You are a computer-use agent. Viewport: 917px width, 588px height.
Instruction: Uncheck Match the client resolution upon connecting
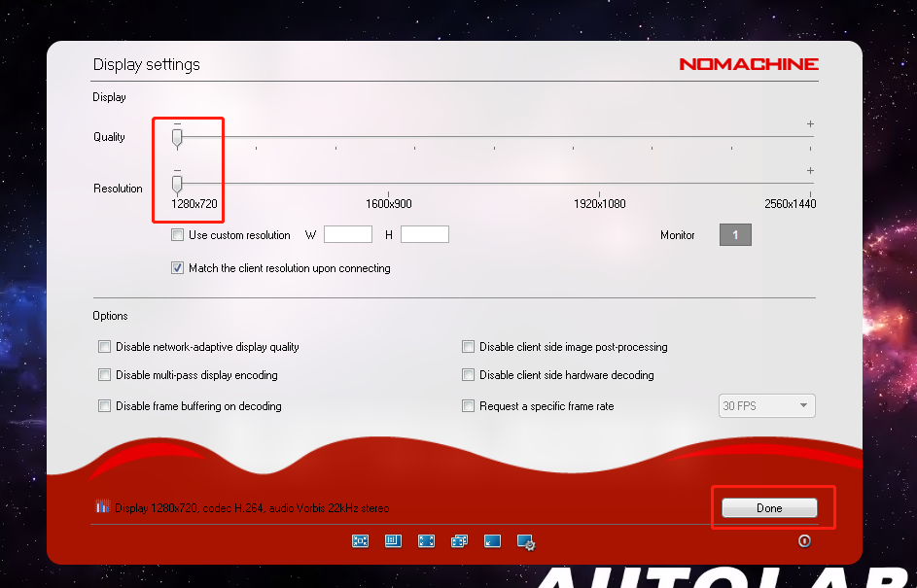click(177, 268)
